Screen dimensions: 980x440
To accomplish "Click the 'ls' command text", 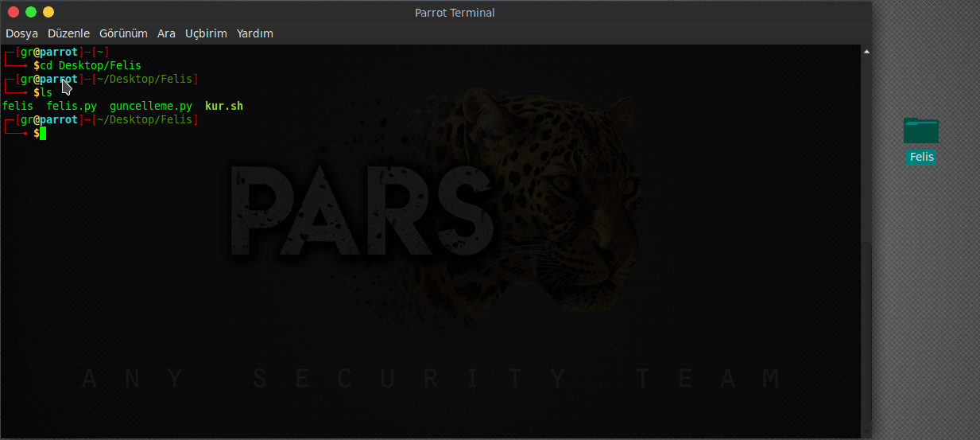I will point(46,92).
